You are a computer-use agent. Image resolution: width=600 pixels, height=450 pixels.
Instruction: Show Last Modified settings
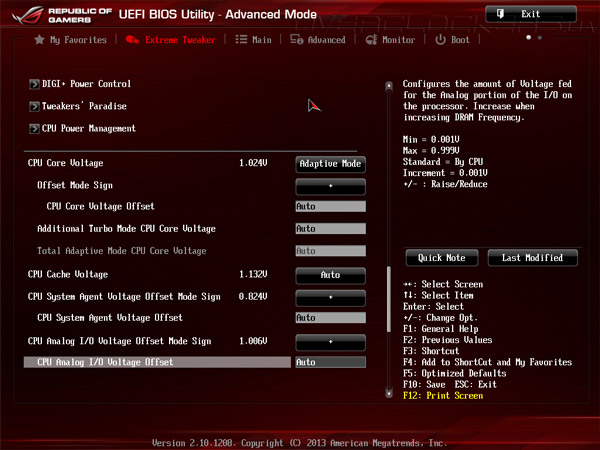tap(532, 258)
